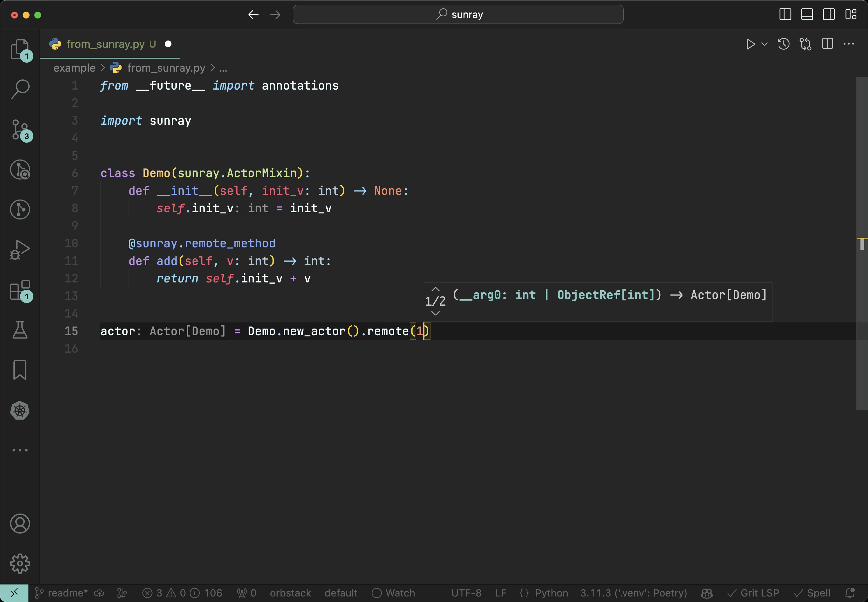
Task: Open the Search view in the activity bar
Action: [20, 89]
